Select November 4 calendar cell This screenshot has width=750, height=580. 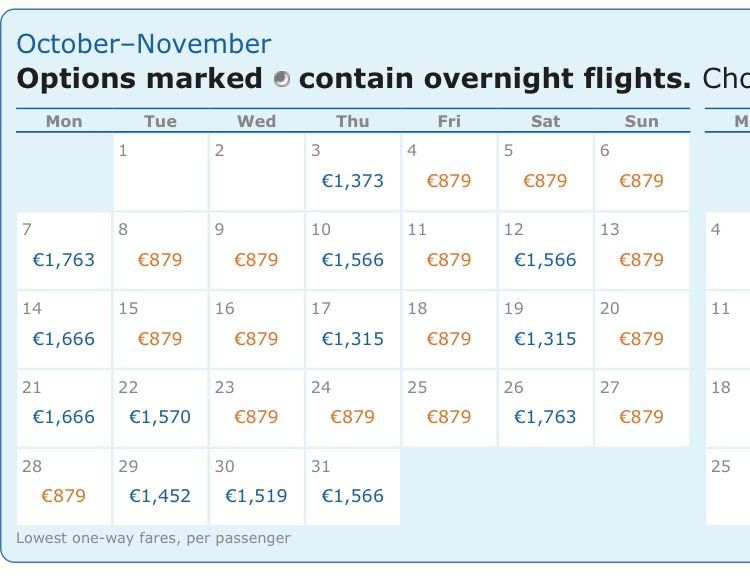728,251
